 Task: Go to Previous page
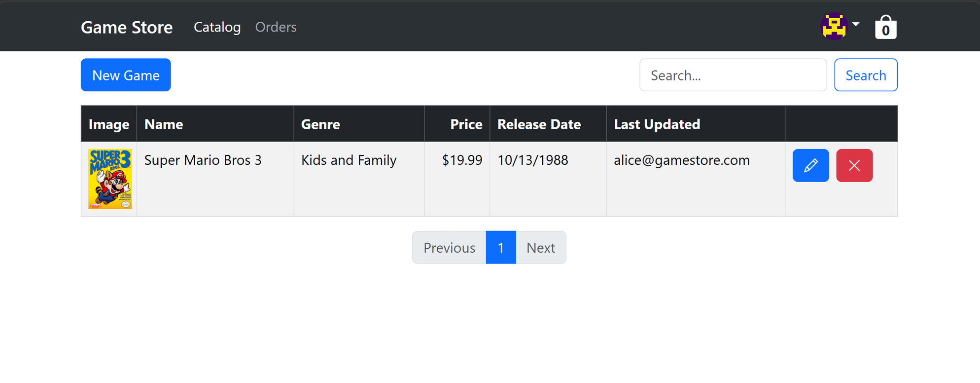click(449, 247)
